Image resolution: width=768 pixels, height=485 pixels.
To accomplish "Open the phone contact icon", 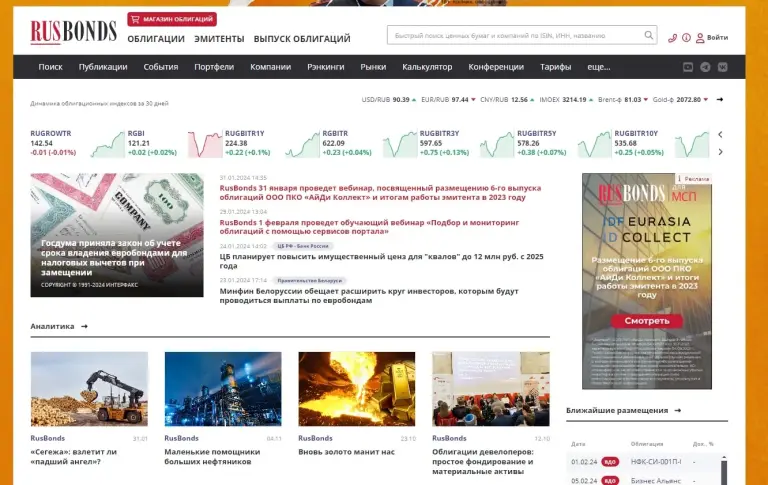I will pyautogui.click(x=672, y=38).
